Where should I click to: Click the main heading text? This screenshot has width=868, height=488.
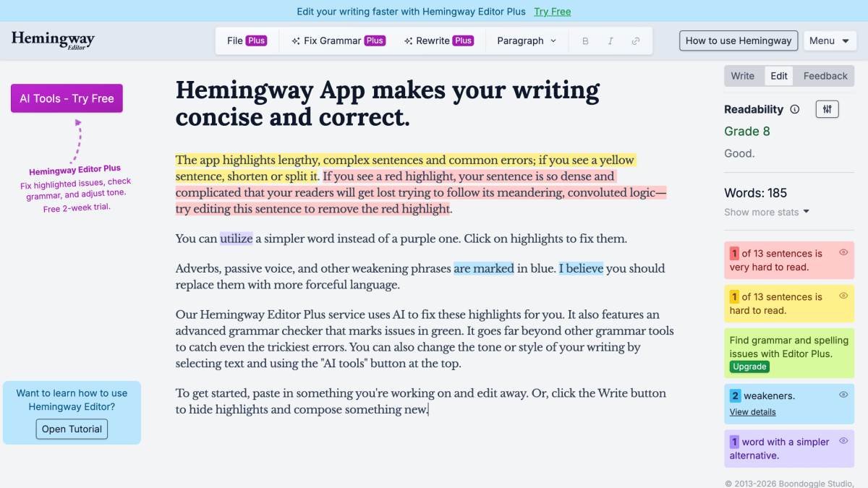(x=388, y=103)
